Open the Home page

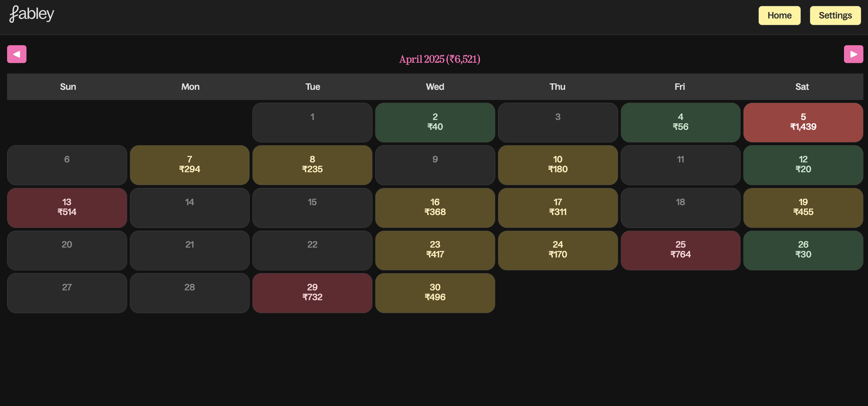[779, 15]
